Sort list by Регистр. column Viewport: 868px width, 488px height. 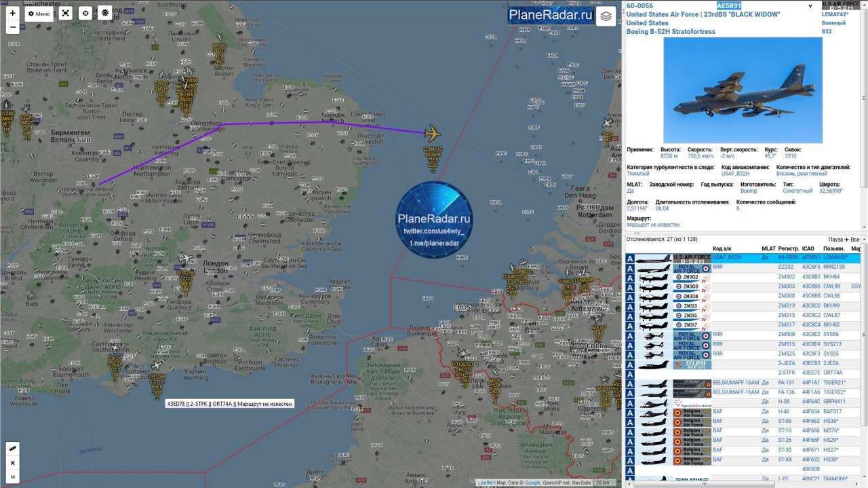(x=788, y=249)
